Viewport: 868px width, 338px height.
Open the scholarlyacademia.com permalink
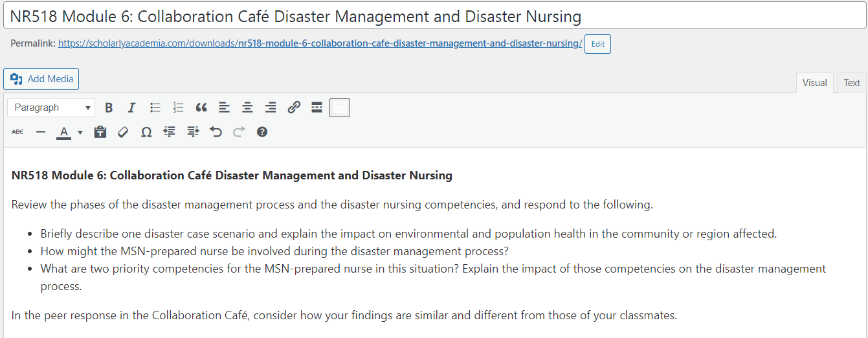click(x=320, y=44)
